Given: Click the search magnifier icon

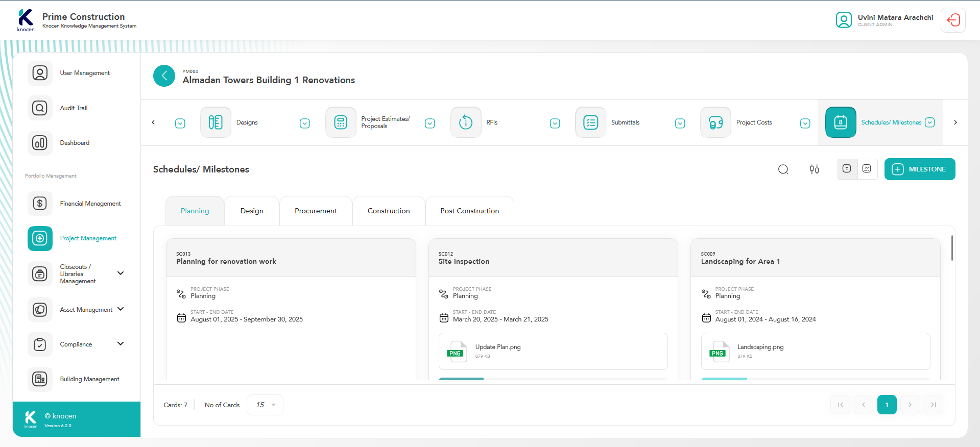Looking at the screenshot, I should click(x=783, y=169).
